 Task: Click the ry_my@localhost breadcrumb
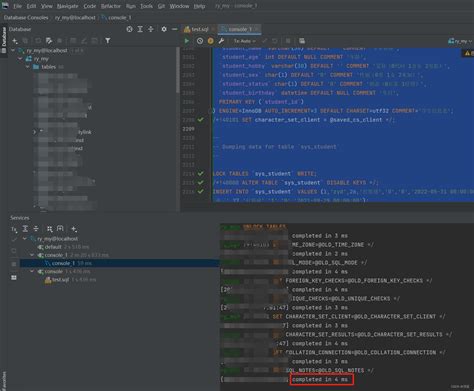tap(75, 18)
